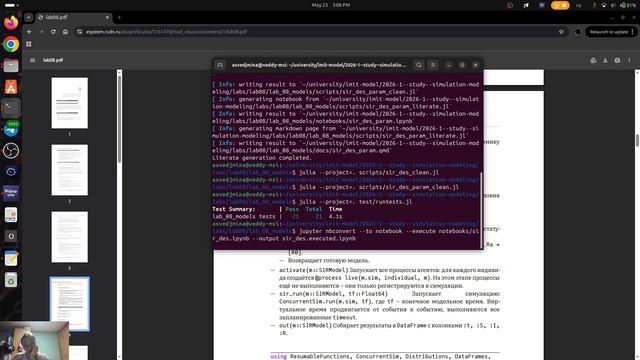Switch to Terminal via dock icon
Viewport: 640px width, 360px height.
(11, 108)
